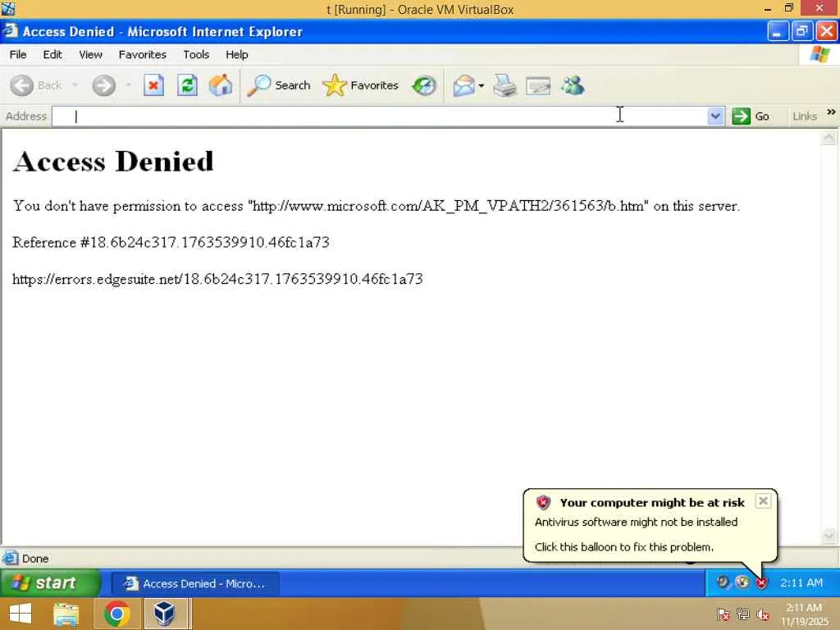Click the Links toolbar label
The height and width of the screenshot is (630, 840).
pos(805,116)
